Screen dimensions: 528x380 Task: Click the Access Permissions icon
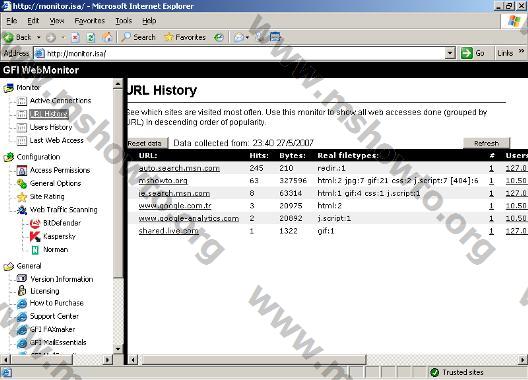tap(22, 170)
